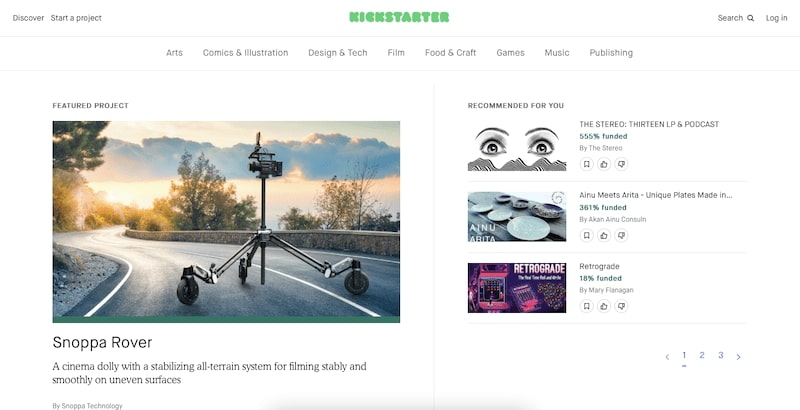The width and height of the screenshot is (800, 410).
Task: Bookmark THE STEREO: THIRTEEN LP project
Action: pyautogui.click(x=587, y=164)
